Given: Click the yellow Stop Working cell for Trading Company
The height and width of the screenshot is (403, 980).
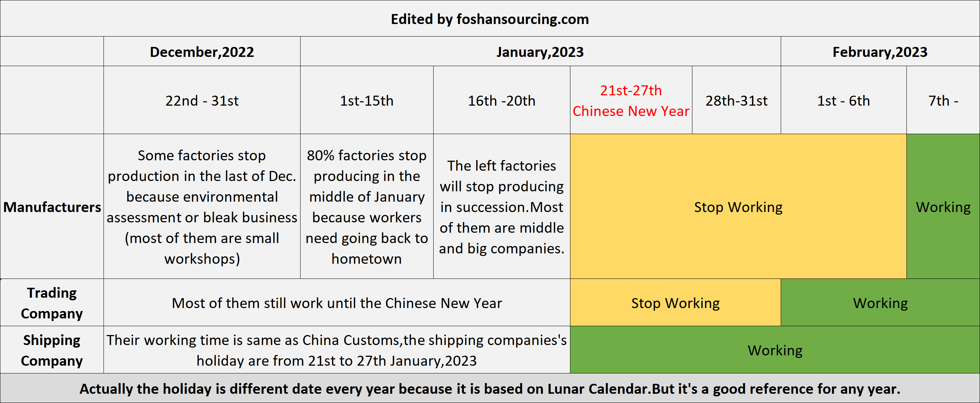Looking at the screenshot, I should tap(675, 303).
